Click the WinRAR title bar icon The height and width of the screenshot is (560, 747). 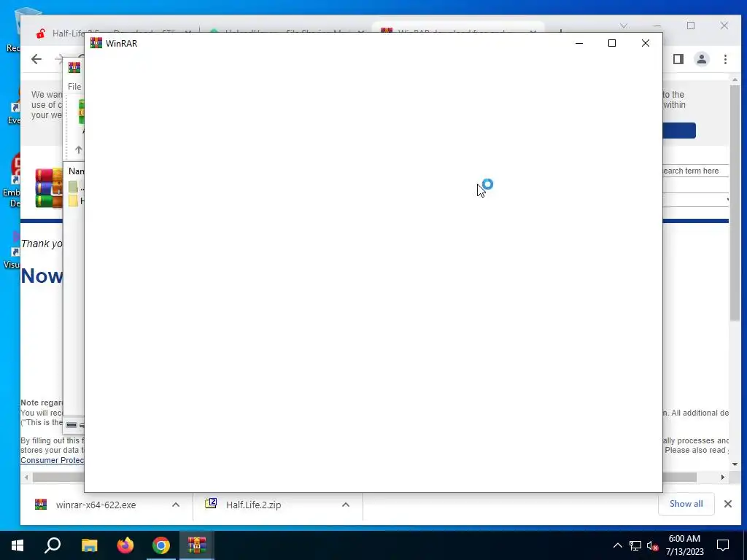click(96, 43)
